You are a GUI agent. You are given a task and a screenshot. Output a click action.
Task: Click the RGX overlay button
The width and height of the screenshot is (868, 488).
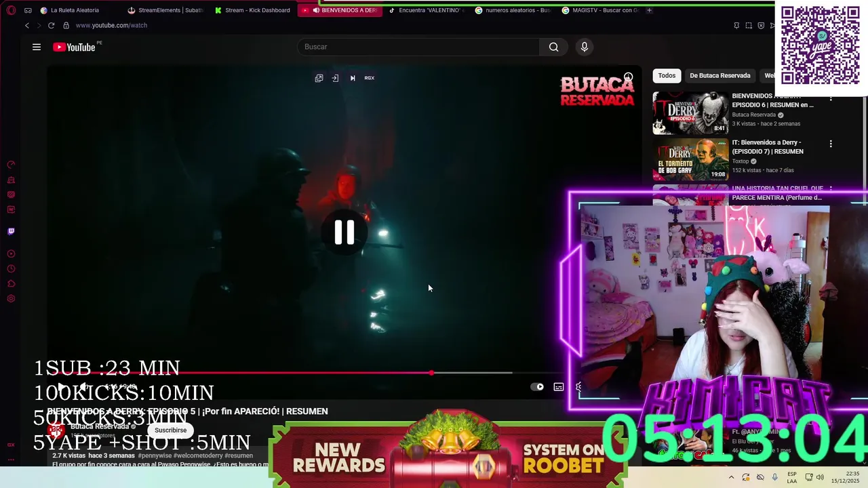click(x=370, y=78)
